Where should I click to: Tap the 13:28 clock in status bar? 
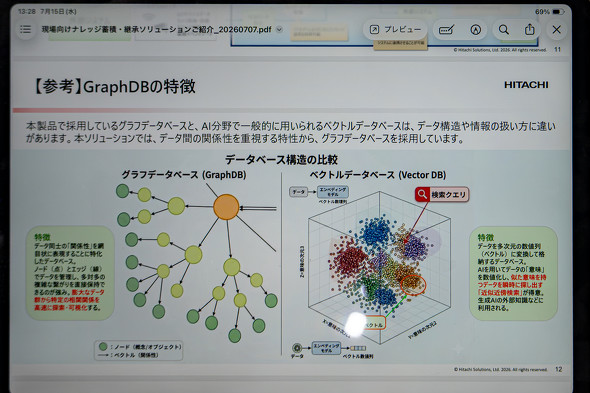tap(26, 11)
